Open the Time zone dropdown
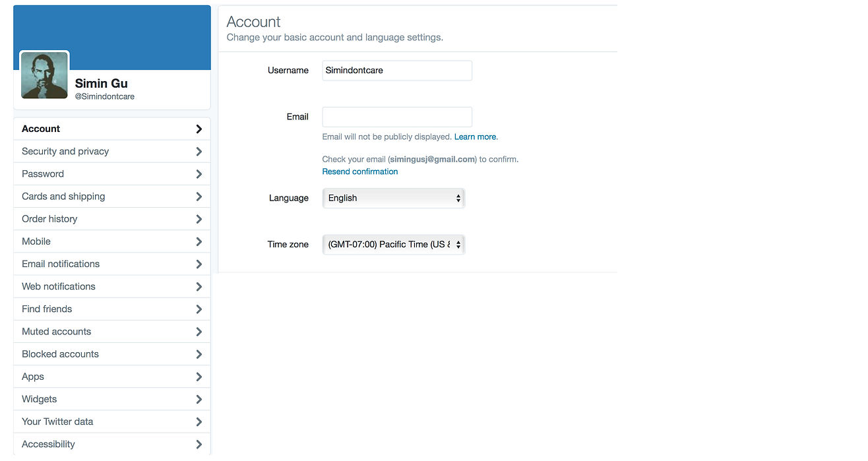The height and width of the screenshot is (461, 868). (x=393, y=244)
